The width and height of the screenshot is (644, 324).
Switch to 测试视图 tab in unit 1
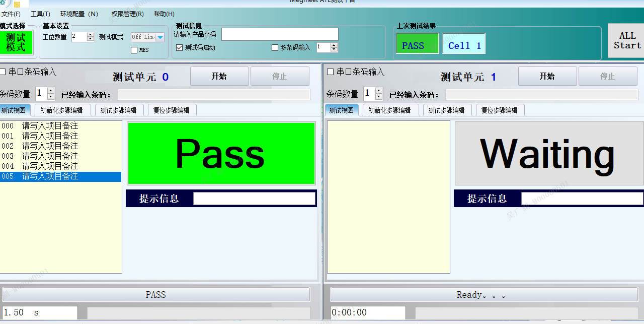[x=342, y=110]
